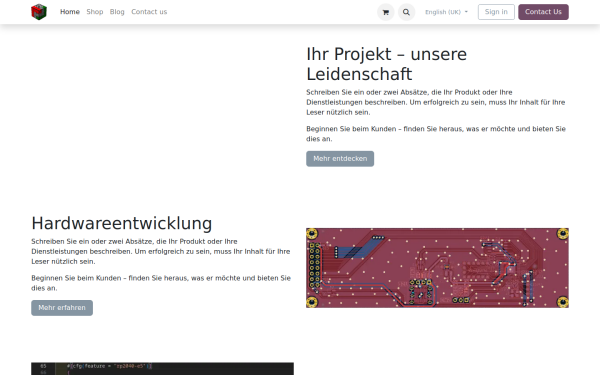Image resolution: width=600 pixels, height=375 pixels.
Task: Click the search magnifier icon
Action: [406, 12]
